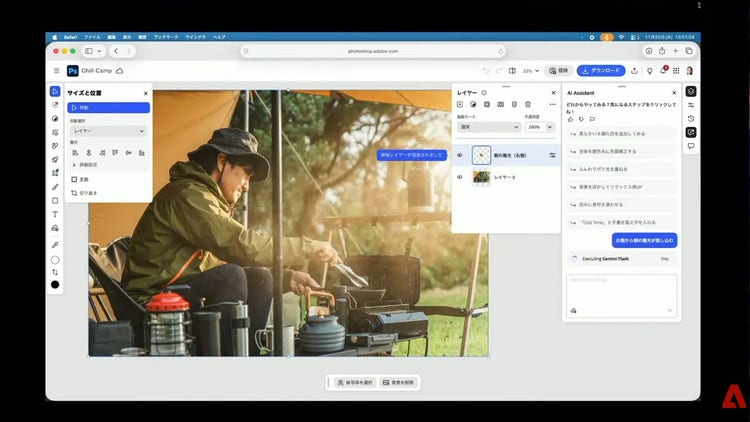Select the Eyedropper tool
This screenshot has height=422, width=750.
pos(55,243)
